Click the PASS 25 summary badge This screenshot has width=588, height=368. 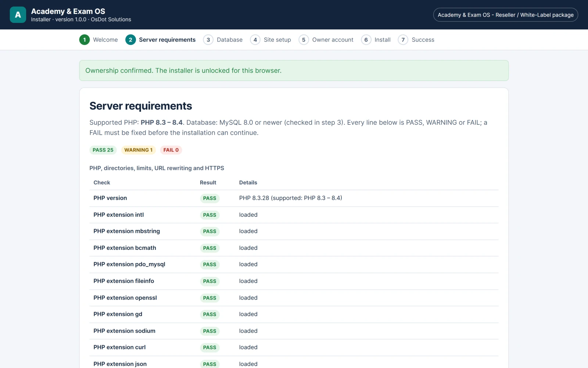tap(103, 150)
